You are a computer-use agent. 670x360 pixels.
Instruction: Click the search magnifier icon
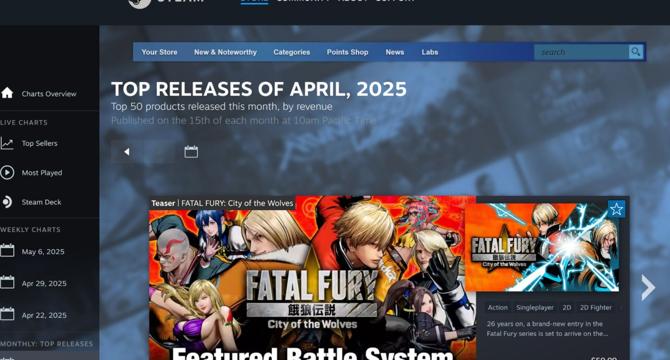click(635, 52)
